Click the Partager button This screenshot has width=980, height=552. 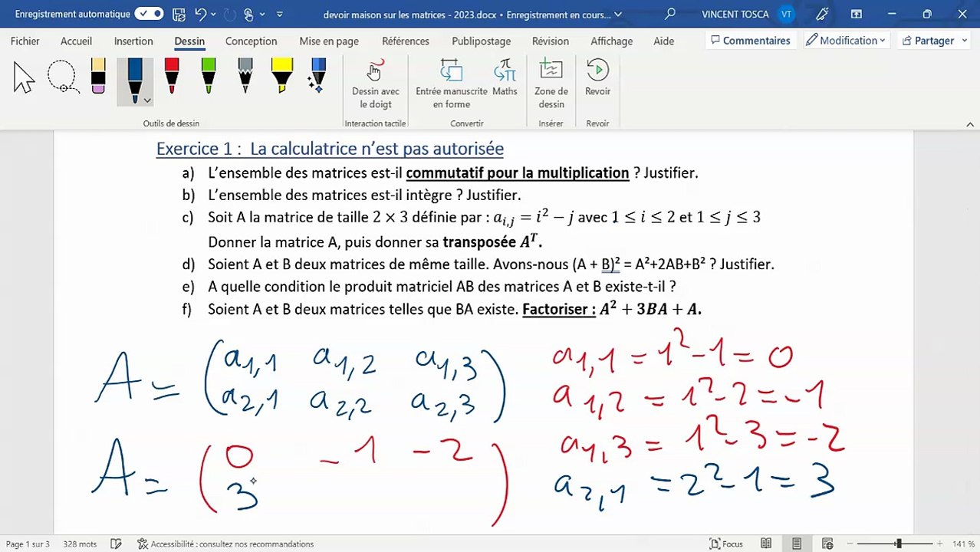(928, 41)
